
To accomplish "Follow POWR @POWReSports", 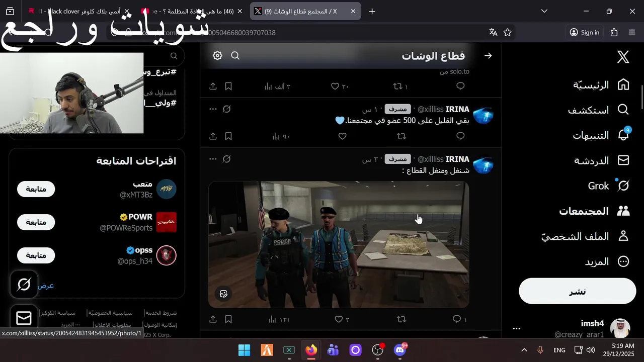I will tap(36, 222).
